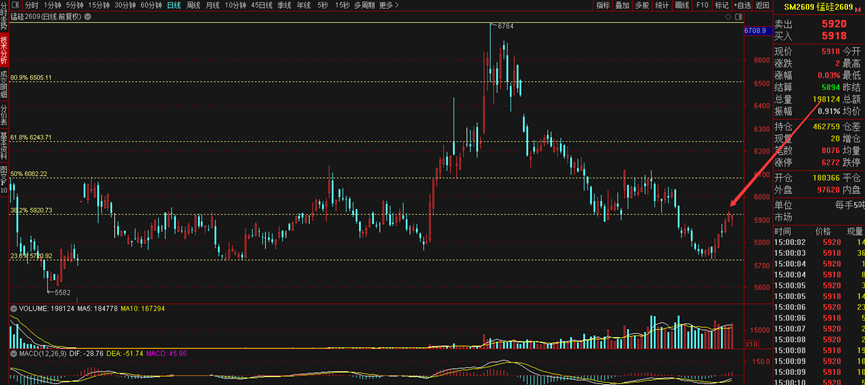The height and width of the screenshot is (385, 865).
Task: Switch to 年线 yearly chart
Action: point(303,6)
